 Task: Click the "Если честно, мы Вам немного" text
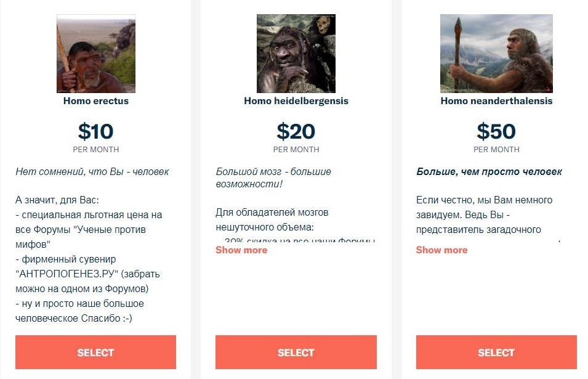[484, 200]
